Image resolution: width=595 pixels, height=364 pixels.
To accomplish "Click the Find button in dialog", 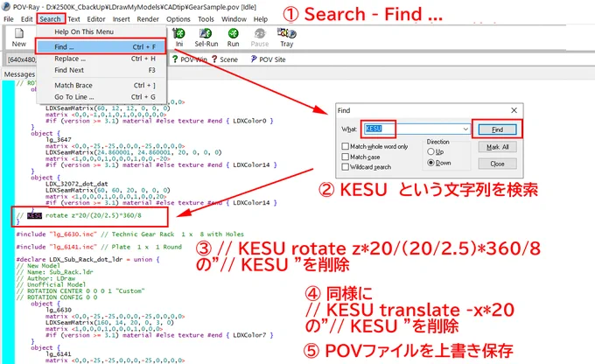I will [x=497, y=129].
